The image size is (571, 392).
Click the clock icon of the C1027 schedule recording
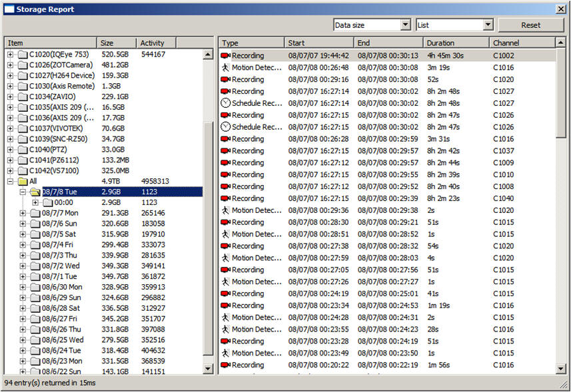pos(226,103)
